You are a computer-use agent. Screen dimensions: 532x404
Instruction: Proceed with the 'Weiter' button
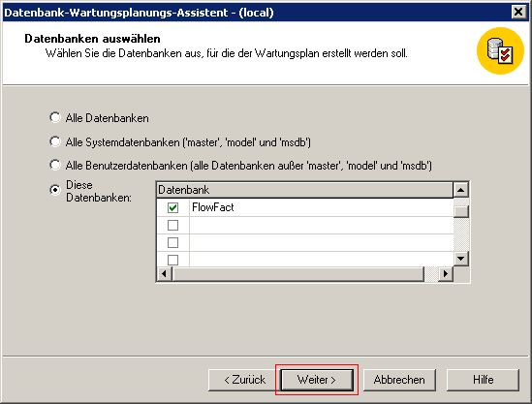317,380
